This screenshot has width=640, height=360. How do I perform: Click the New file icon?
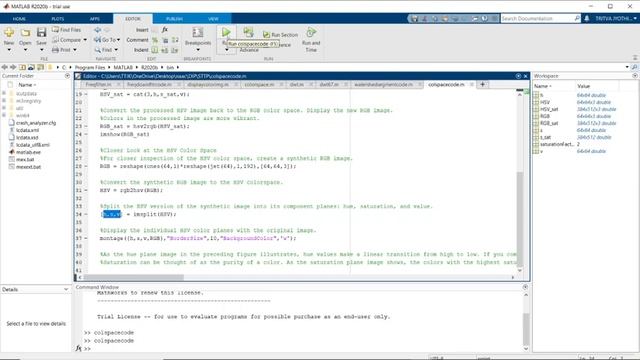(x=9, y=33)
